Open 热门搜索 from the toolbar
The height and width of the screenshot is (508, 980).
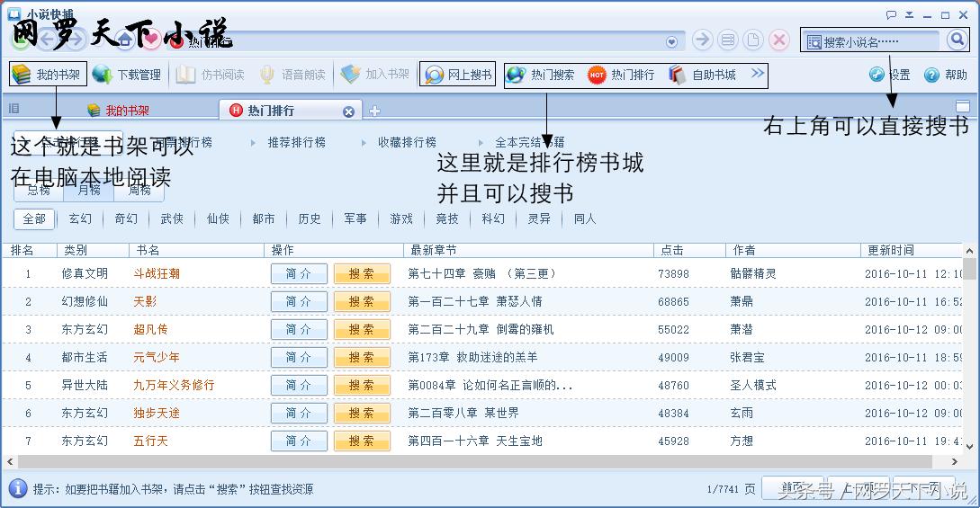541,75
